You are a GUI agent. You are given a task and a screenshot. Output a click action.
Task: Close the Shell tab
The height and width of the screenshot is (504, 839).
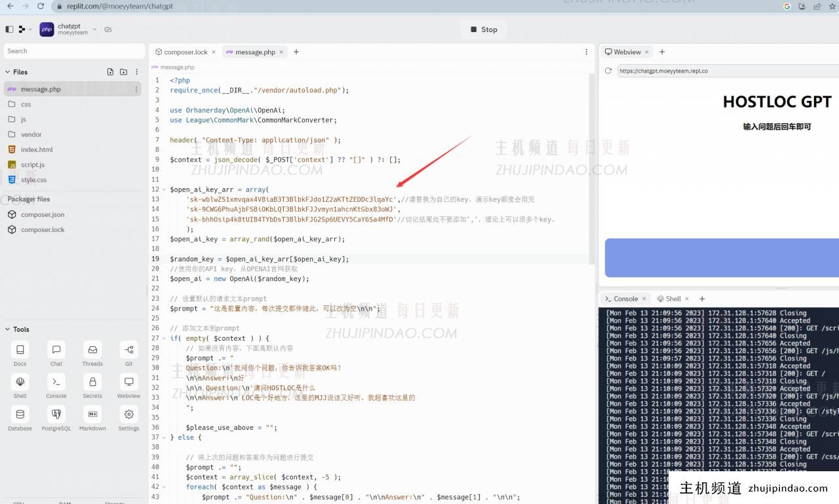(x=688, y=299)
